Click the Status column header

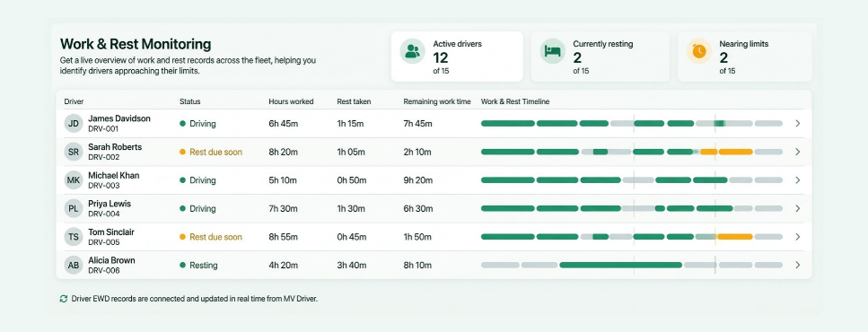[190, 101]
